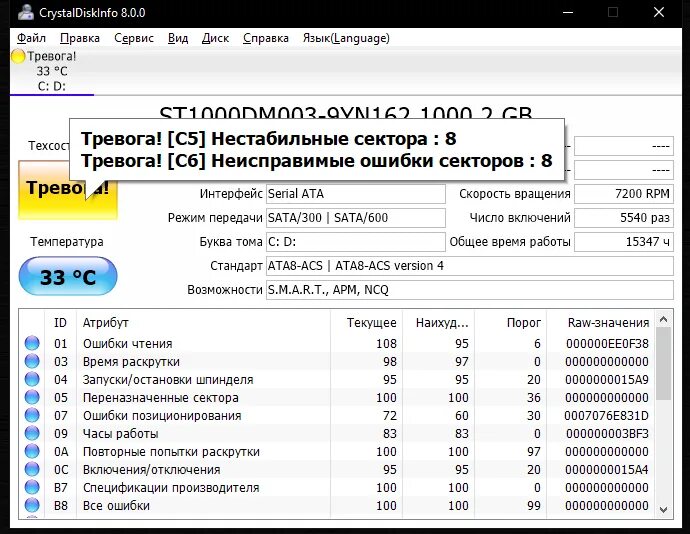Select the Все ошибки attribute row

click(337, 506)
